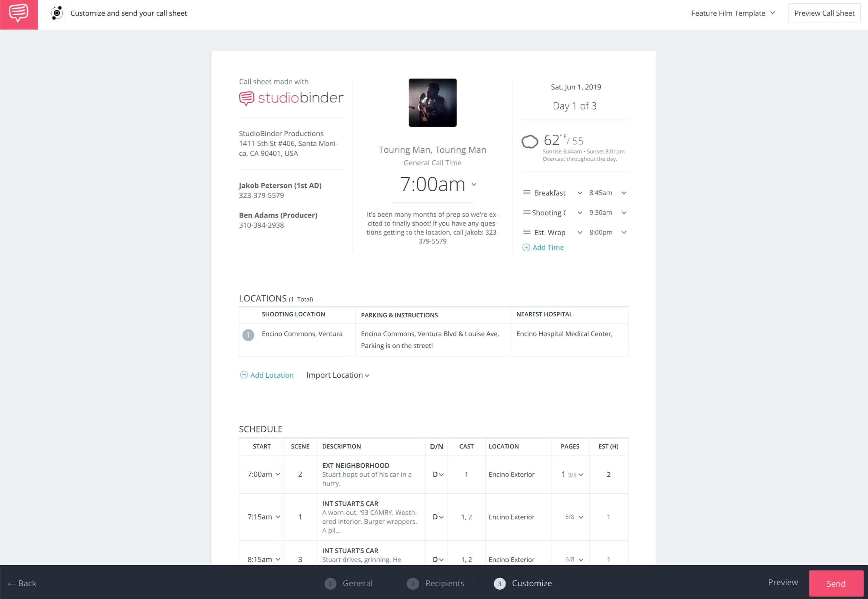Click the Back link in the bottom bar
The height and width of the screenshot is (599, 868).
pyautogui.click(x=23, y=583)
